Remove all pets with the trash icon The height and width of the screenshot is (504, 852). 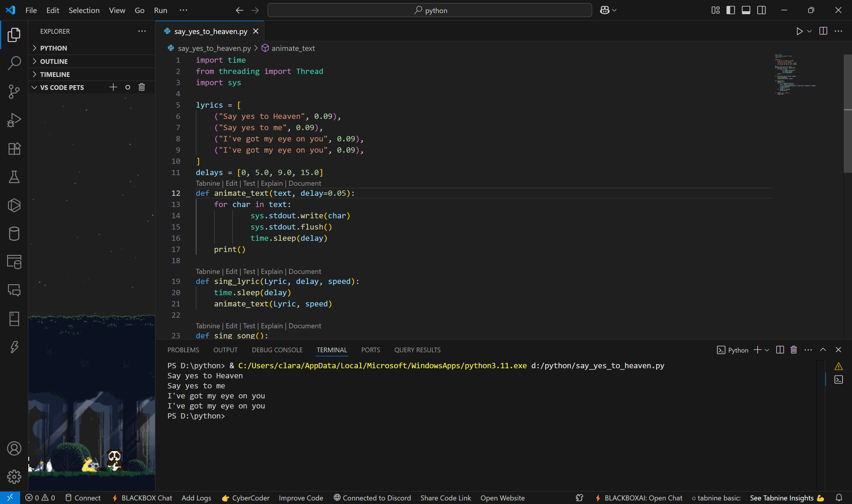[x=142, y=87]
